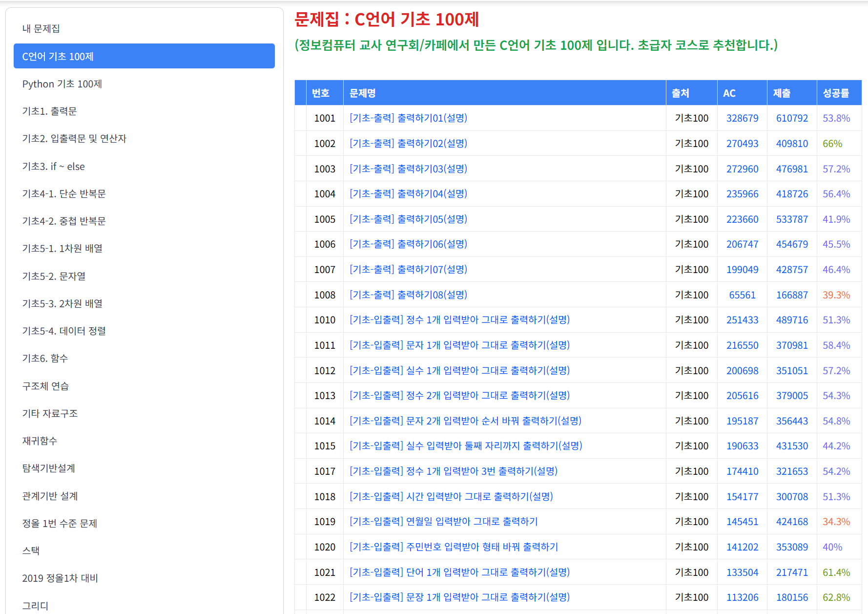
Task: Open the '스택' sidebar category
Action: click(x=31, y=551)
